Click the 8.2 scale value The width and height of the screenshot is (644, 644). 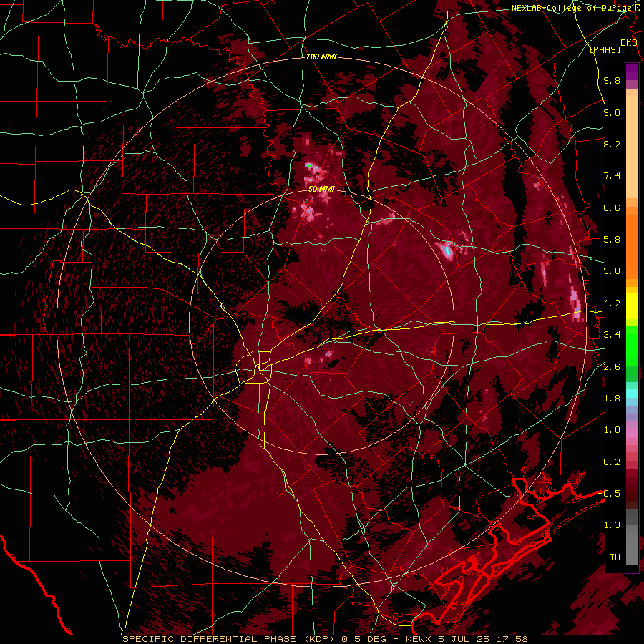pos(612,145)
